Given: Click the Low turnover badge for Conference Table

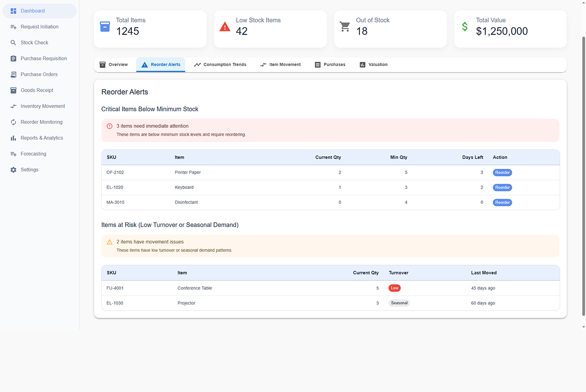Looking at the screenshot, I should coord(395,288).
